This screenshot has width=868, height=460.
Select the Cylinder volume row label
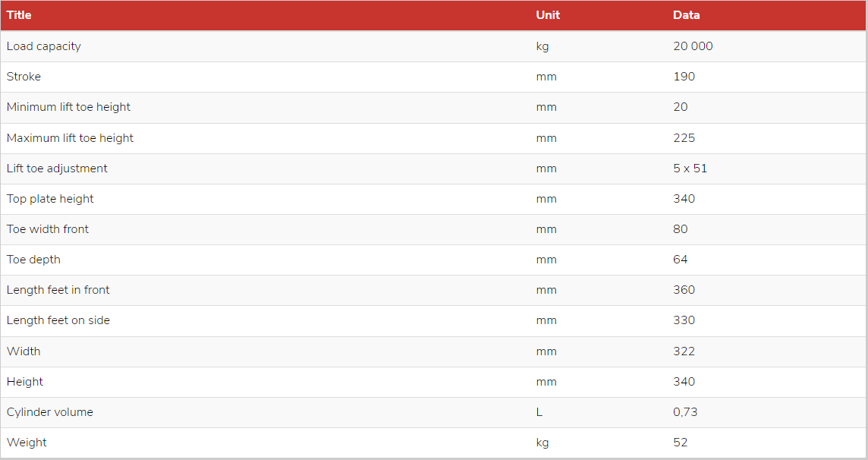[50, 412]
